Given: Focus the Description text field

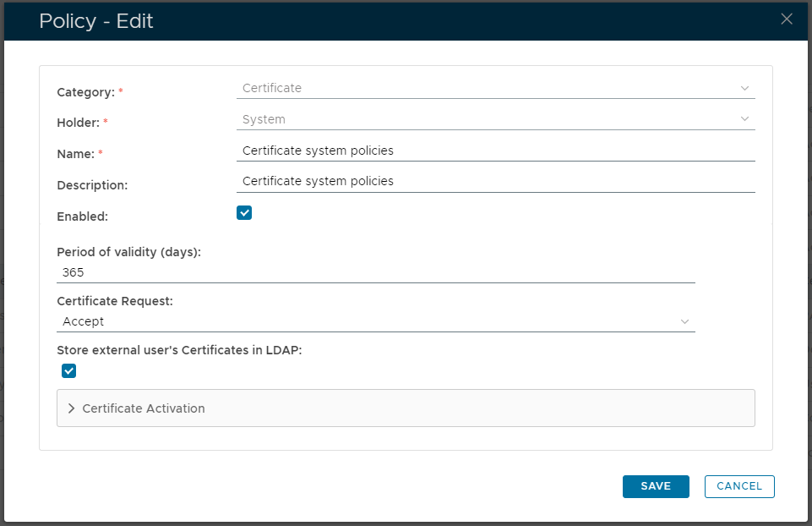Looking at the screenshot, I should [x=495, y=181].
